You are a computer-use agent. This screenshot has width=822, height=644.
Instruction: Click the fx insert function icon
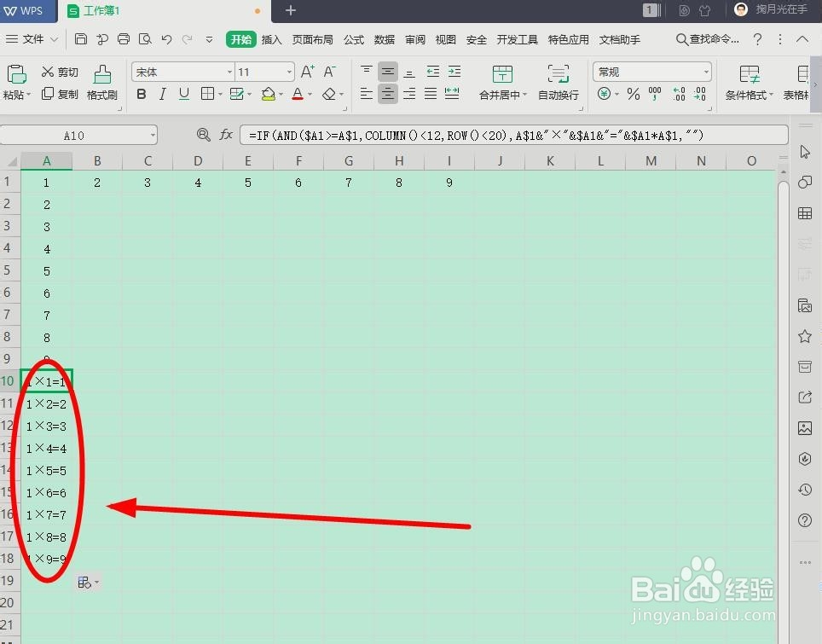(226, 135)
